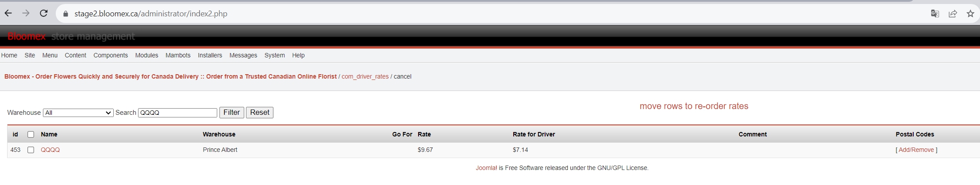Share this page icon
This screenshot has width=980, height=185.
(x=953, y=14)
